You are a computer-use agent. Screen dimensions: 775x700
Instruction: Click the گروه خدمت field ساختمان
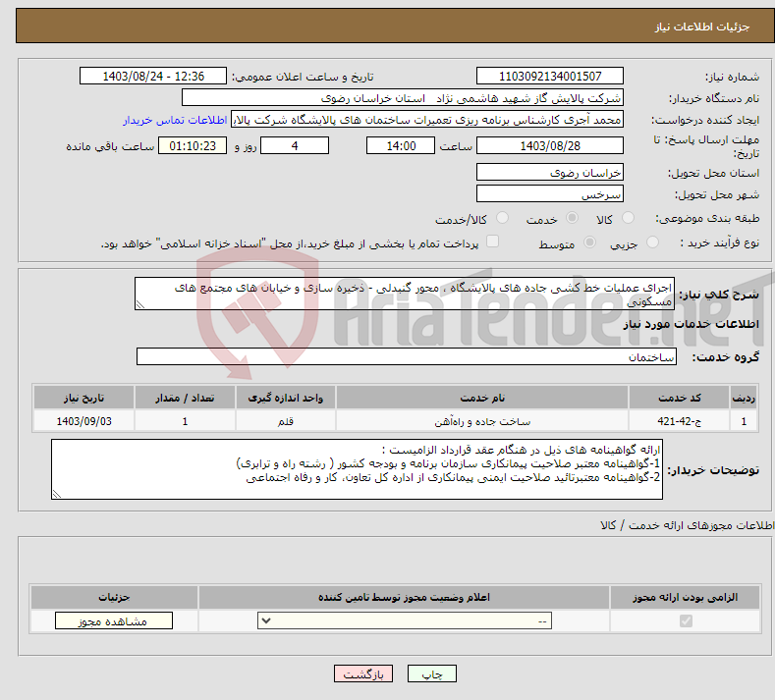pos(407,356)
